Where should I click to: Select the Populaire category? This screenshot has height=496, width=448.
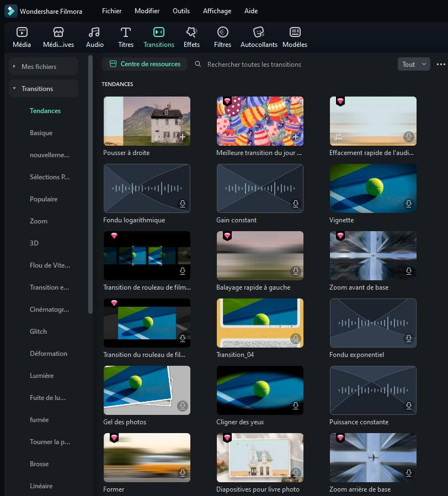click(44, 199)
